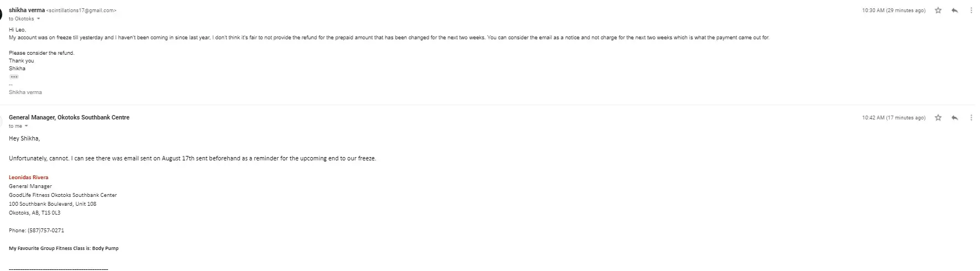Reply to the General Manager's message
This screenshot has height=271, width=980.
(955, 118)
